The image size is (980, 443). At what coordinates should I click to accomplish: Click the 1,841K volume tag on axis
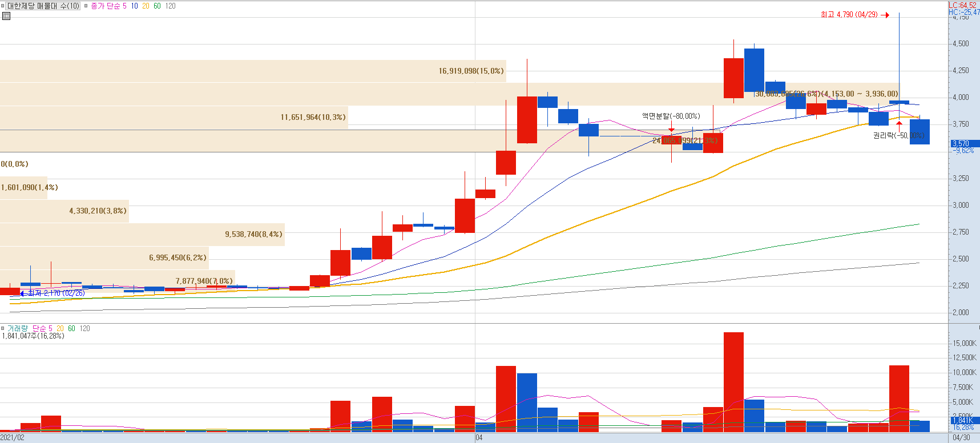964,420
